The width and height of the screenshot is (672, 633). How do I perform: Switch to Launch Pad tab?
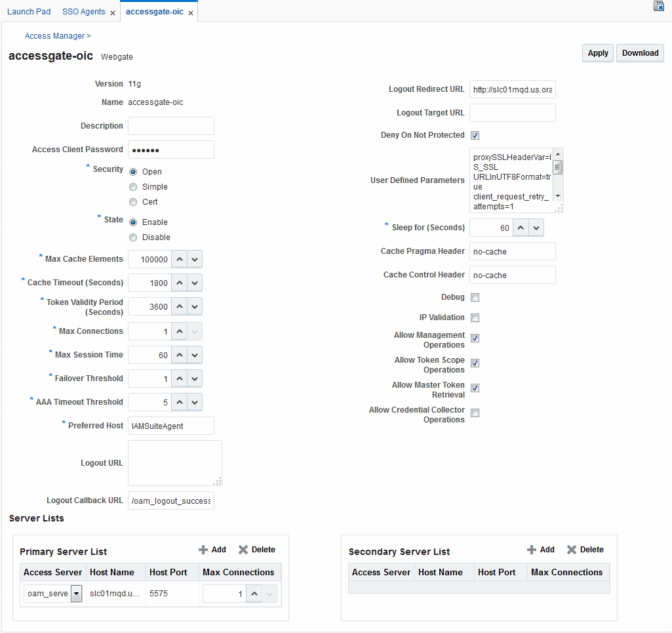(x=29, y=12)
